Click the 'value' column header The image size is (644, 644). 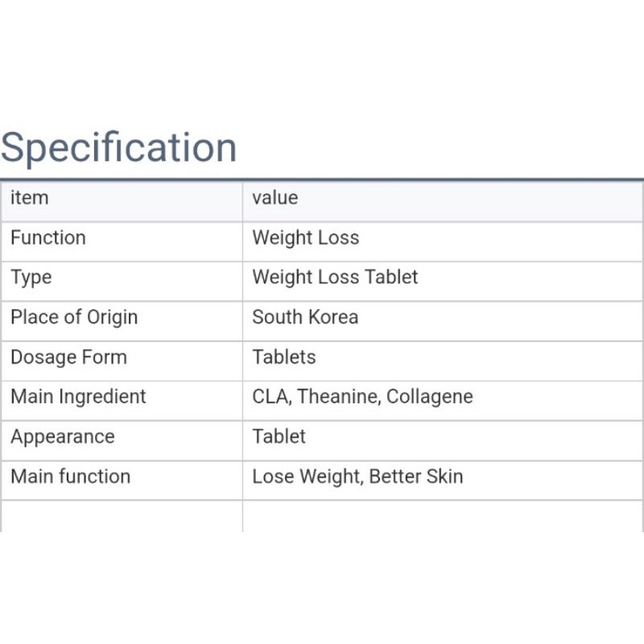point(275,198)
